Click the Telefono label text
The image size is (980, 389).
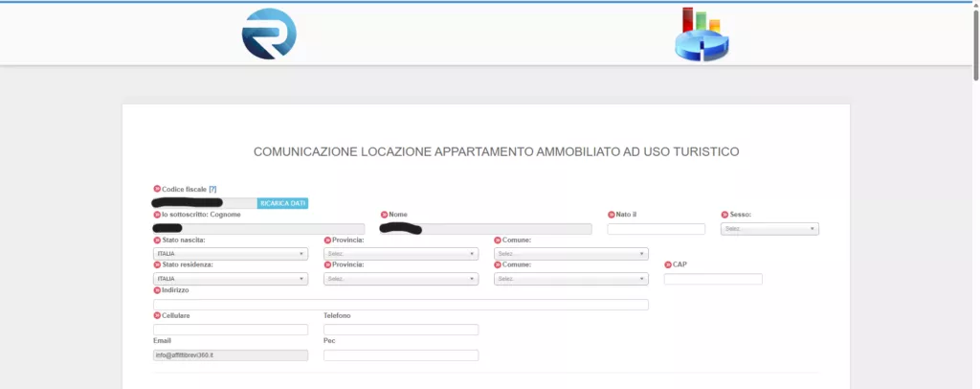[337, 316]
